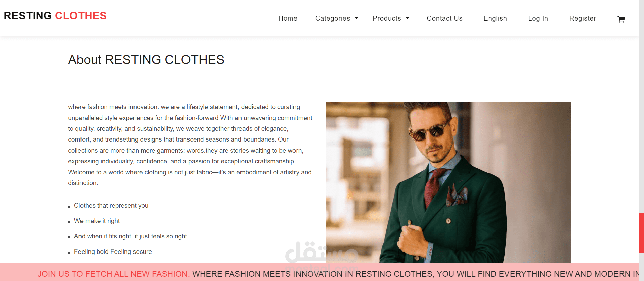Click 'And when it fits right' bullet

130,236
